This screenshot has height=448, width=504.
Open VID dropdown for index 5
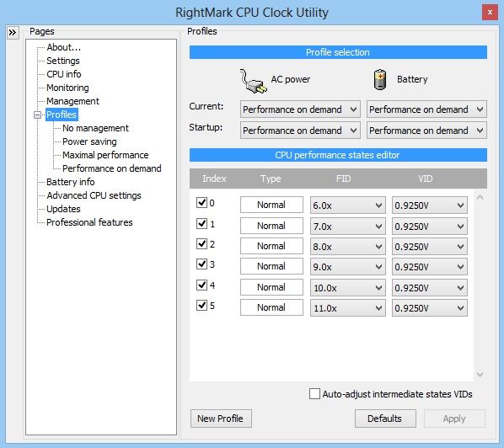pos(430,308)
